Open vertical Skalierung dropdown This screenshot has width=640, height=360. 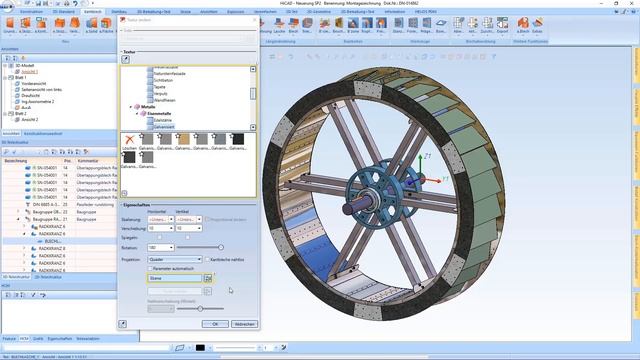pos(199,219)
